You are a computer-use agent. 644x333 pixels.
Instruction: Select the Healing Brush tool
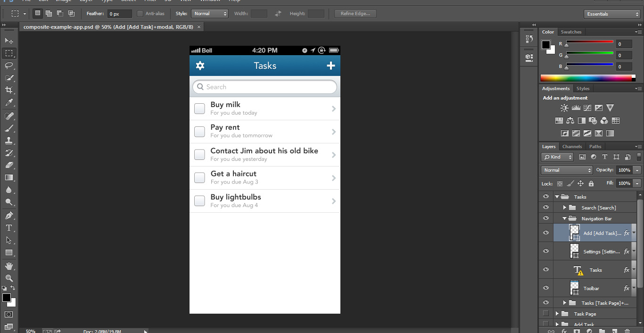9,117
